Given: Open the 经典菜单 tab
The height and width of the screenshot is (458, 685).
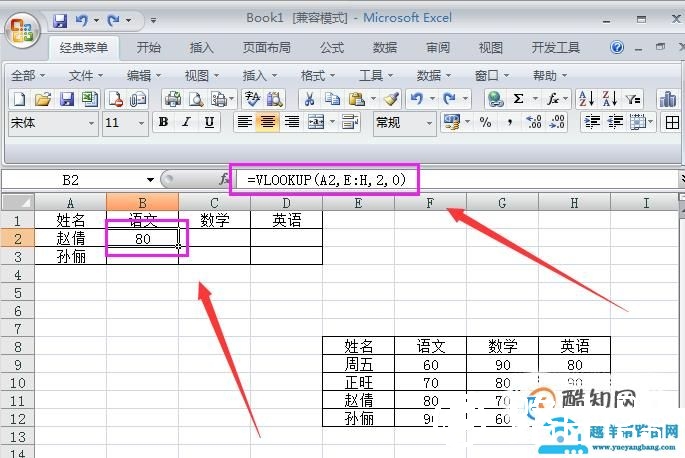Looking at the screenshot, I should (84, 47).
